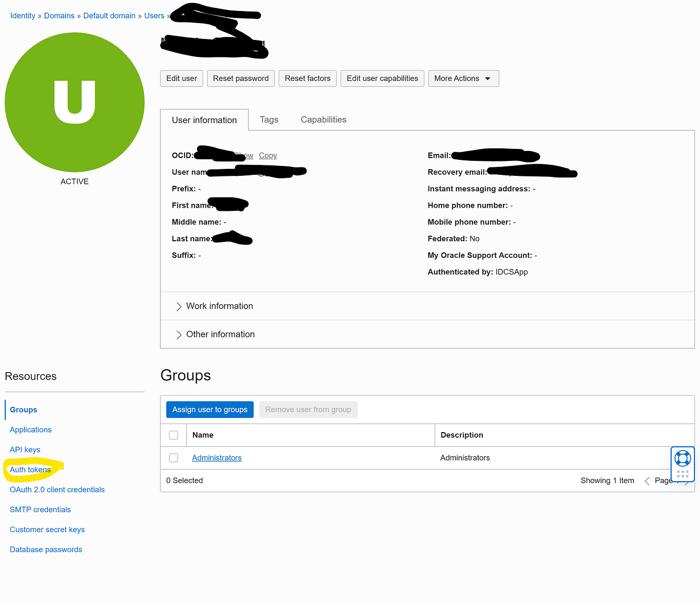
Task: Expand the Work information section
Action: pyautogui.click(x=214, y=306)
